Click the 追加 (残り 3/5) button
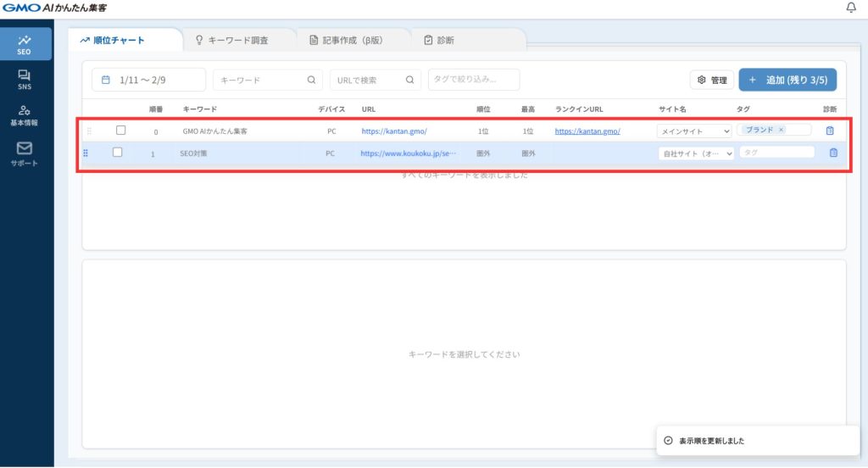The height and width of the screenshot is (468, 868). (787, 80)
